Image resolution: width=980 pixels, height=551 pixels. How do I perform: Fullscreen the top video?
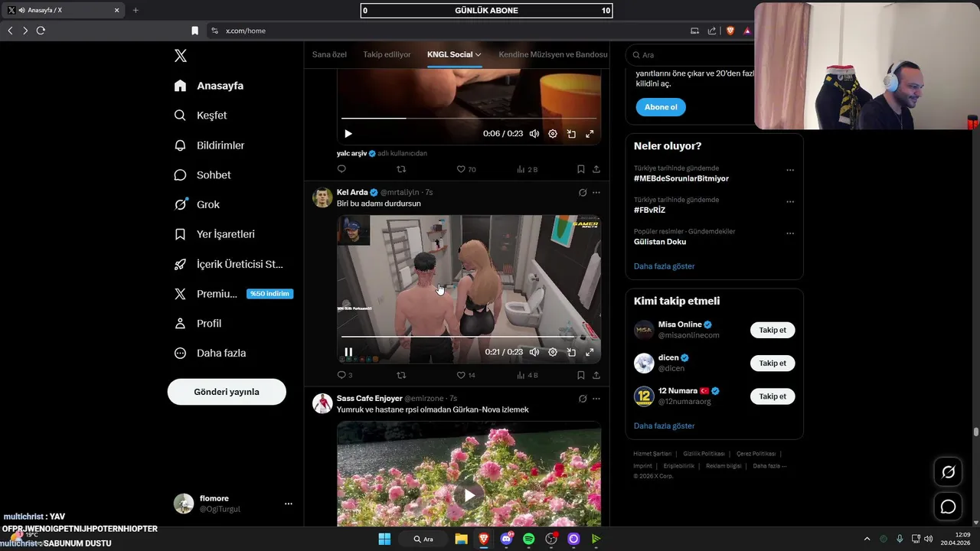590,134
